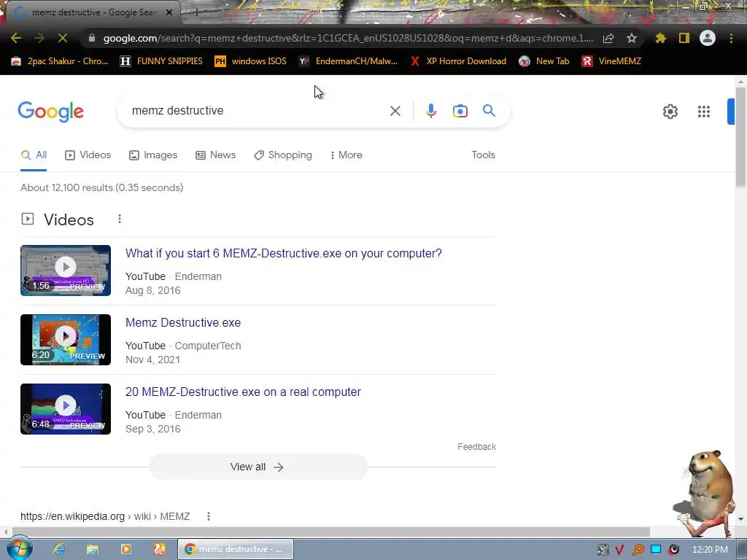Open the Tools search options
The image size is (747, 560).
(483, 155)
